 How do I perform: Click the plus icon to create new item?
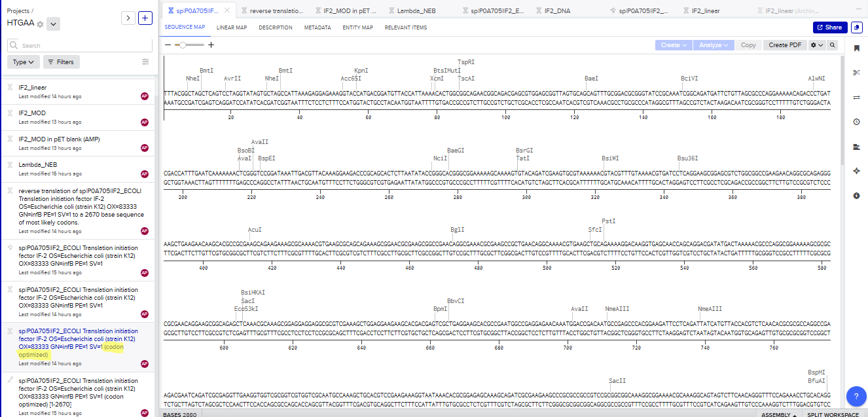(145, 18)
